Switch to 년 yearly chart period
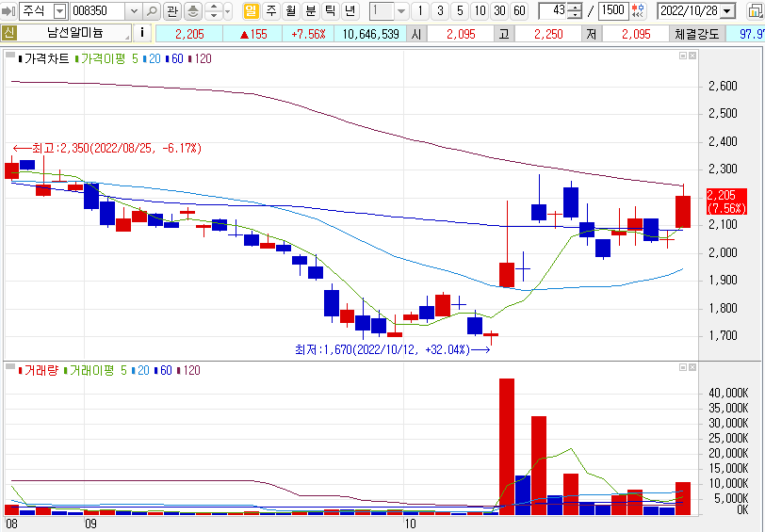765x532 pixels. pos(350,10)
